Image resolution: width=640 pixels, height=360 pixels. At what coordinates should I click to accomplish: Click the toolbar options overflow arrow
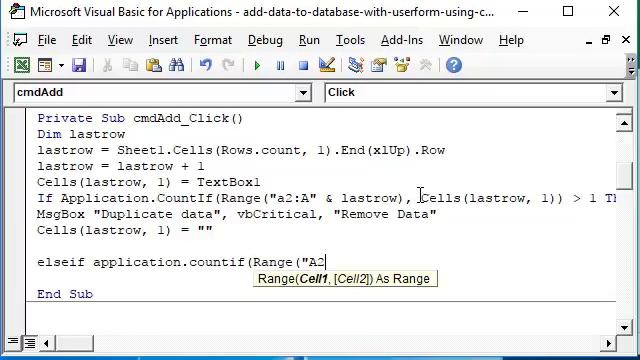631,66
